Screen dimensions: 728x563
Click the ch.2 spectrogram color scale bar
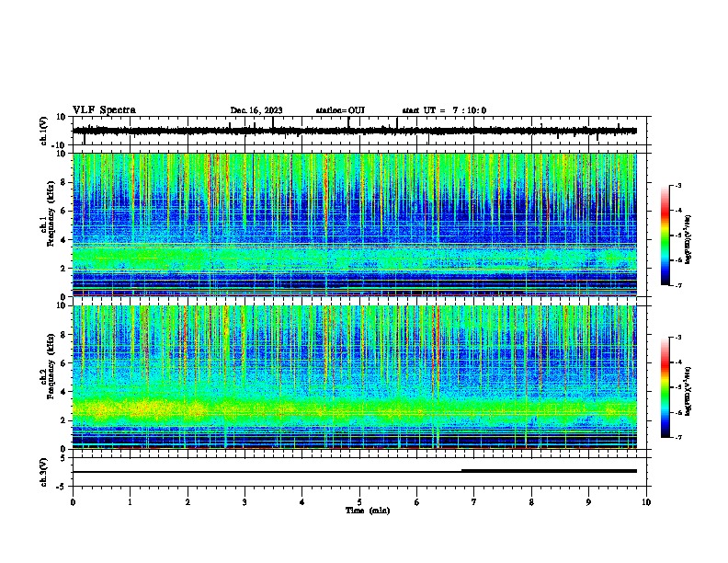coord(665,387)
